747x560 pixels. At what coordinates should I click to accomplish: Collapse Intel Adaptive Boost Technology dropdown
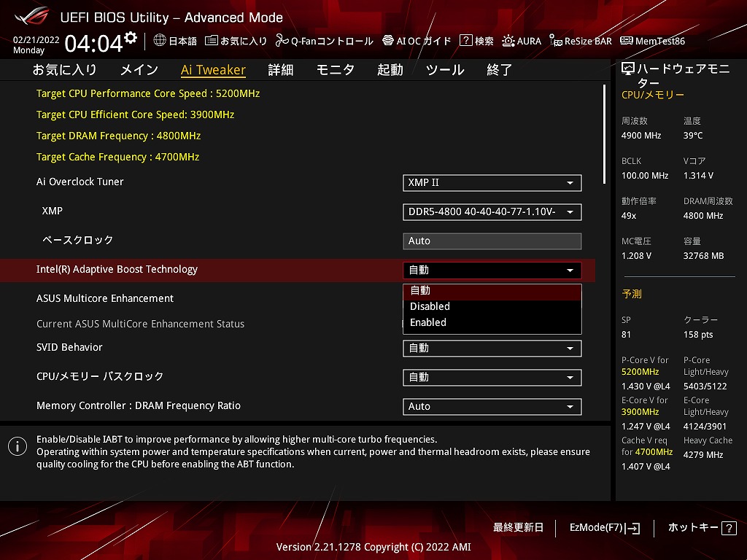pos(492,270)
